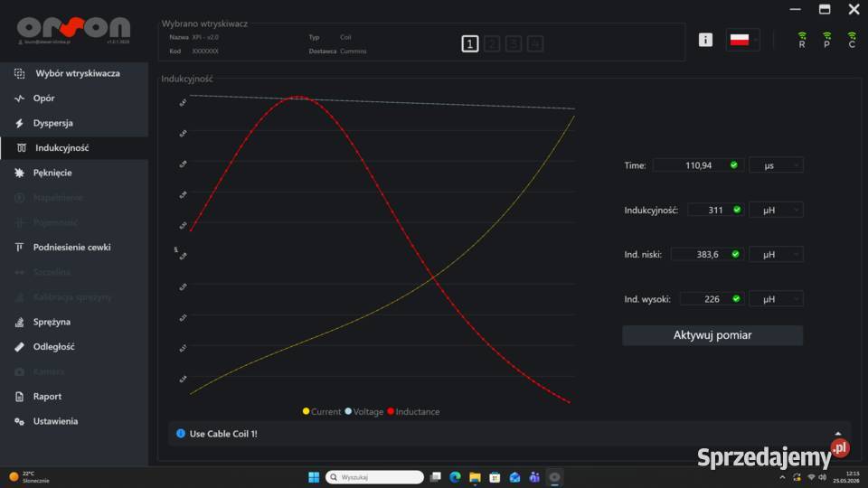Open Microsoft Teams from the taskbar
The height and width of the screenshot is (488, 868).
534,477
